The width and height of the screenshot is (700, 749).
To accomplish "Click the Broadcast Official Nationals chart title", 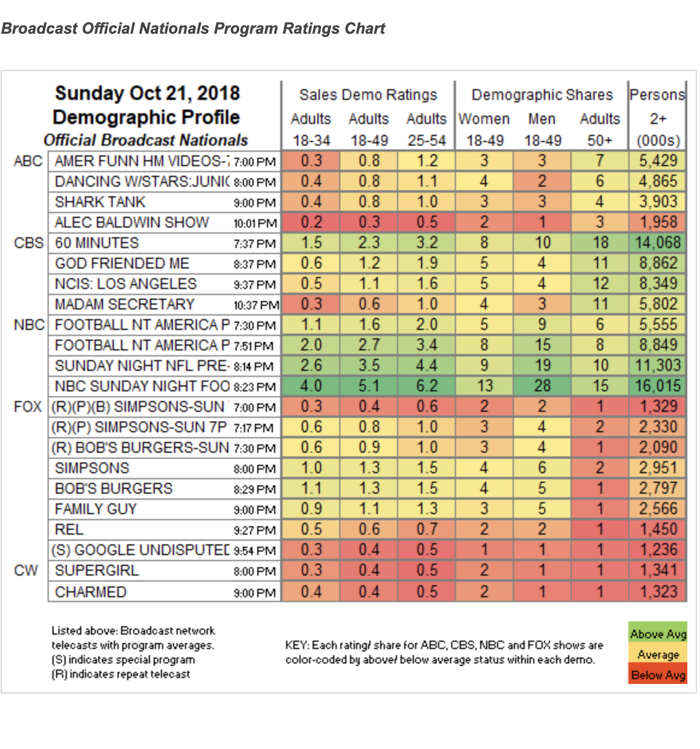I will coord(193,28).
